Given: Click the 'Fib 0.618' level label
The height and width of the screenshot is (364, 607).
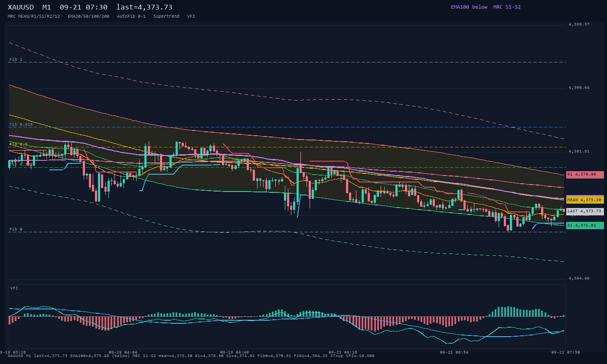Looking at the screenshot, I should tap(21, 124).
